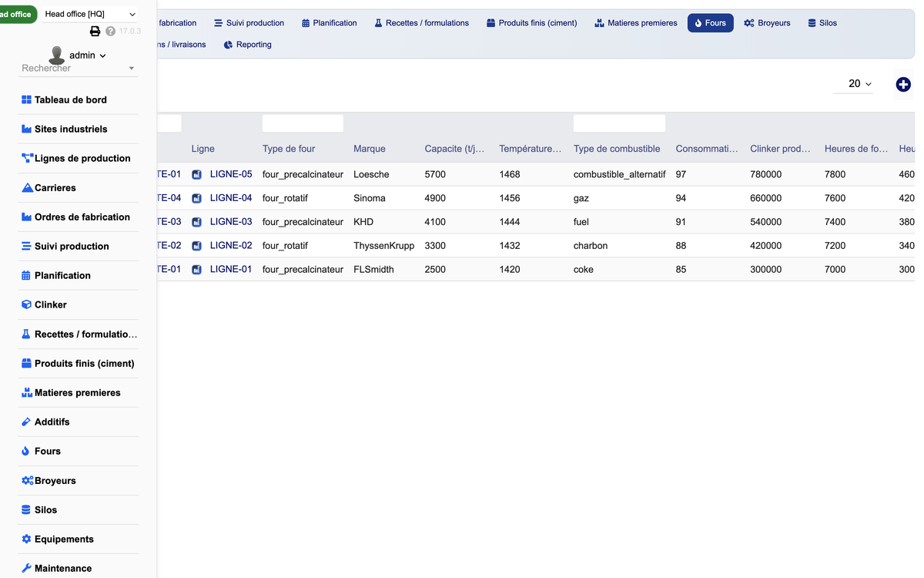Sort by Température column header

(531, 149)
